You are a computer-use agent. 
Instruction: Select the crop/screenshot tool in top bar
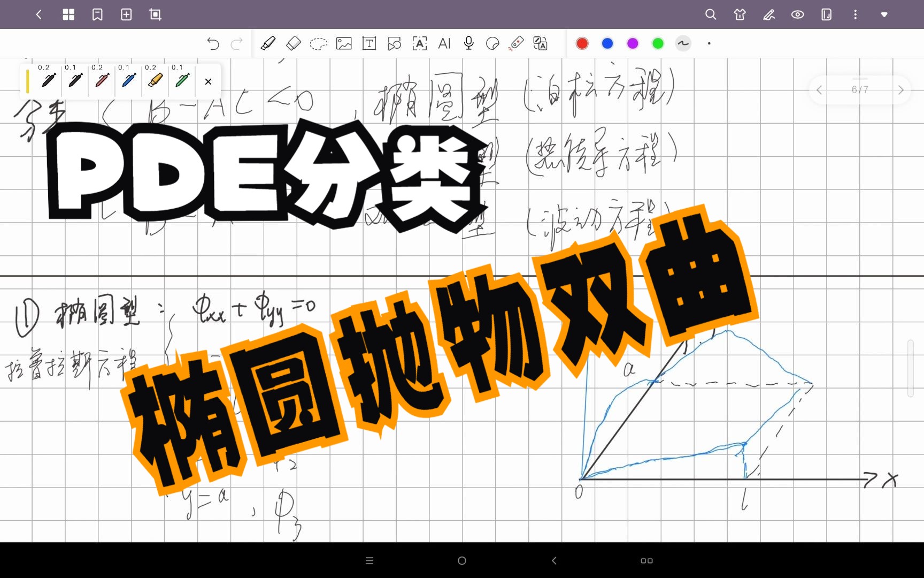pyautogui.click(x=155, y=14)
